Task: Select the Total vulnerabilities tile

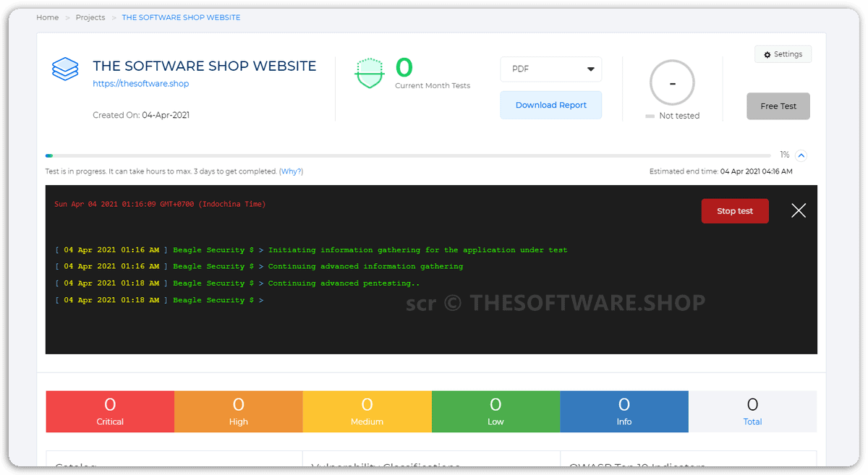Action: coord(752,411)
